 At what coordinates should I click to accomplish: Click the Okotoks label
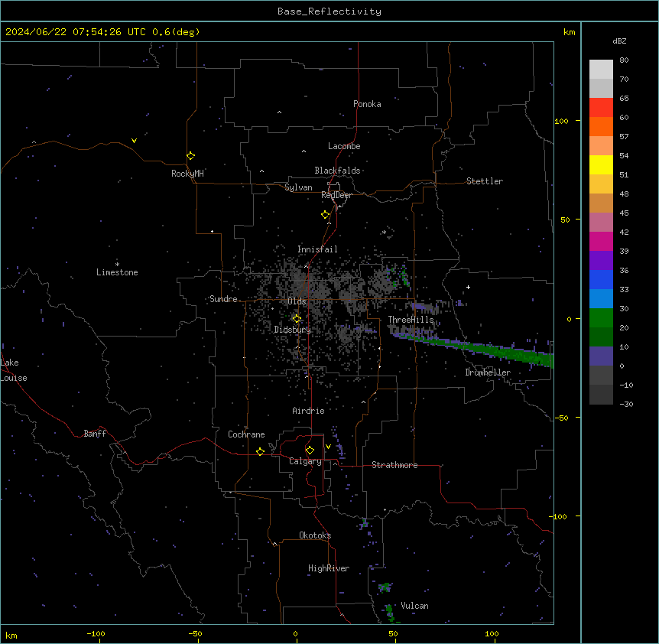tap(315, 535)
